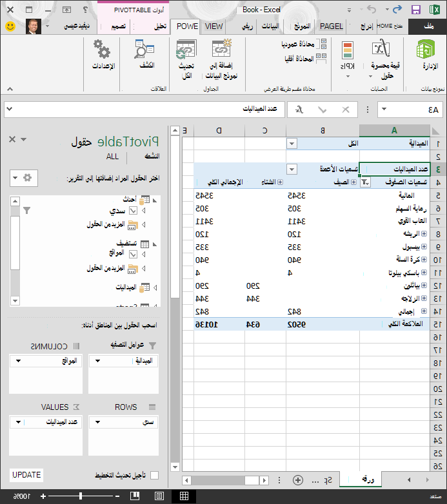Screen dimensions: 447x504
Task: Click the zoom out minus button
Action: tap(117, 496)
